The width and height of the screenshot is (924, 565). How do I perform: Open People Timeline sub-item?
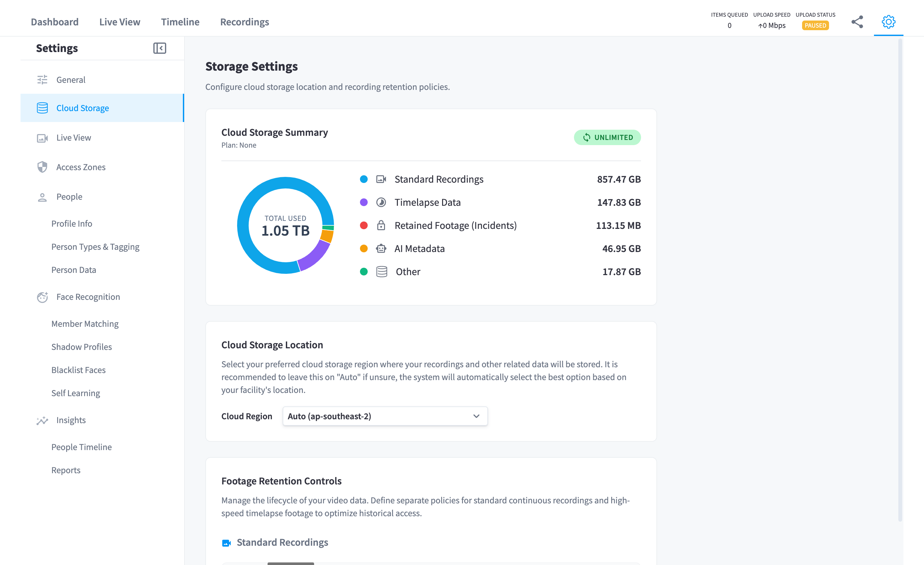(x=81, y=447)
